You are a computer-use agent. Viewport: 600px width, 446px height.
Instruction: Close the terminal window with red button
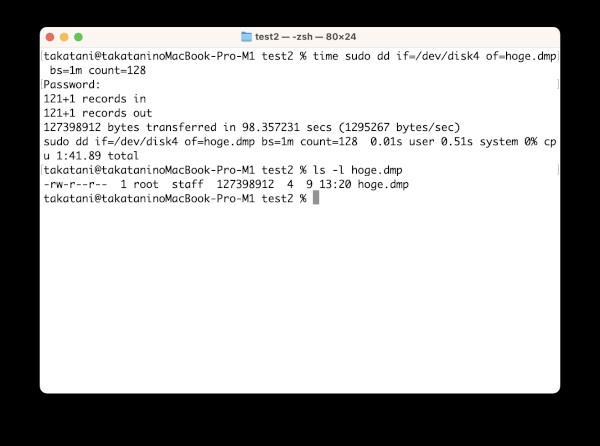point(50,37)
